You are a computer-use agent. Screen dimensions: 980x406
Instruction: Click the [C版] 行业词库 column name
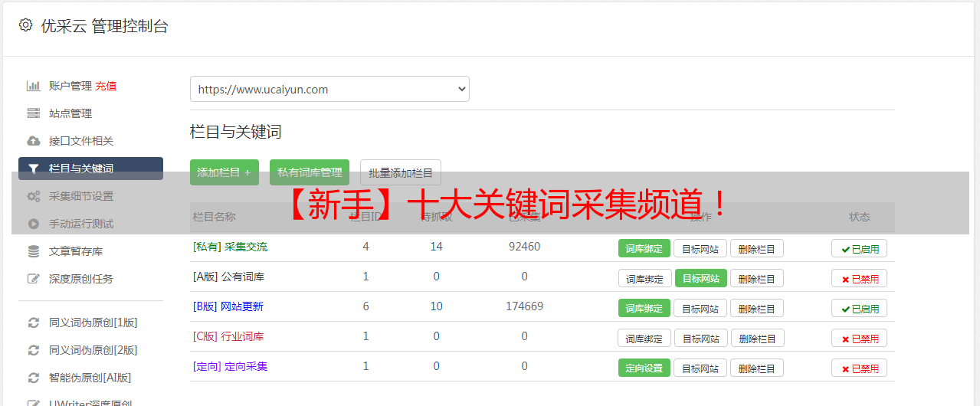click(228, 336)
